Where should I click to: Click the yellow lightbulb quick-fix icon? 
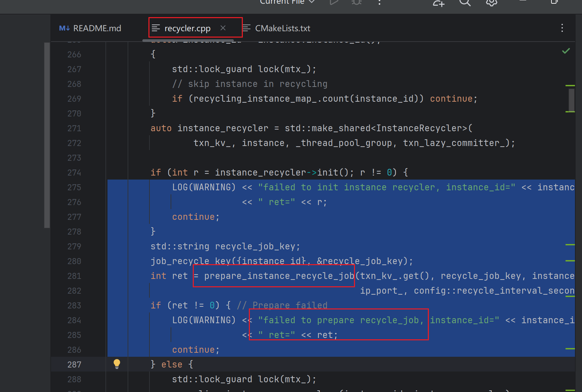(117, 364)
